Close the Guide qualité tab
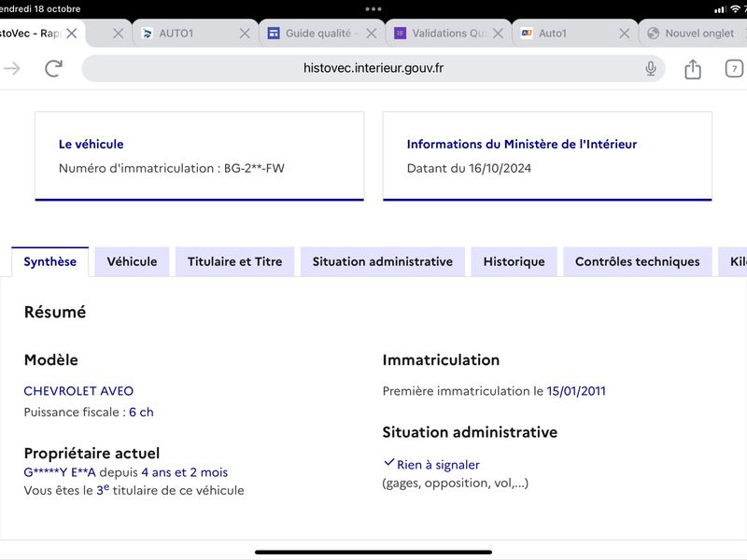The image size is (747, 560). click(372, 34)
